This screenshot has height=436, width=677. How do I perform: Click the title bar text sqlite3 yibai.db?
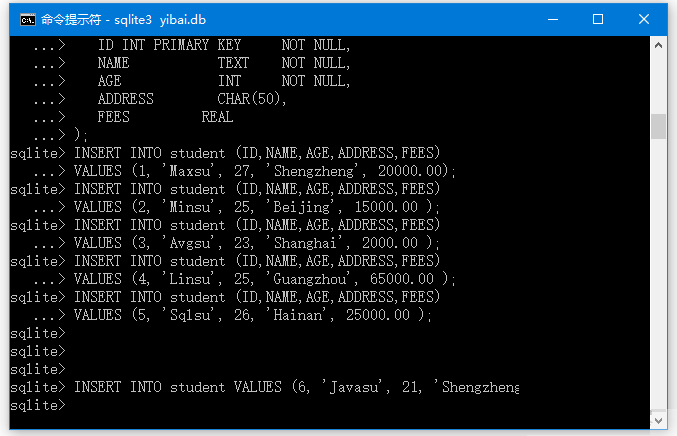160,20
